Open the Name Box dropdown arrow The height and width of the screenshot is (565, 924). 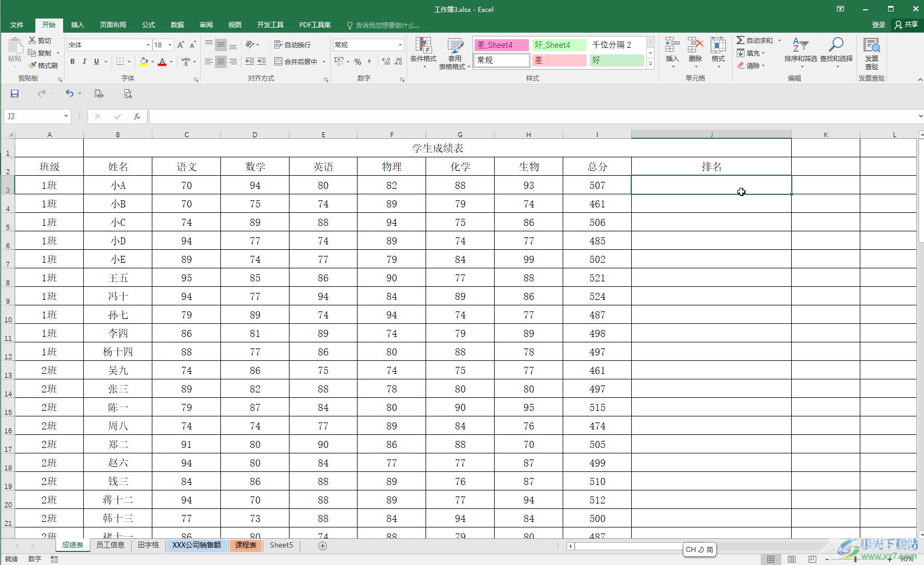(66, 116)
